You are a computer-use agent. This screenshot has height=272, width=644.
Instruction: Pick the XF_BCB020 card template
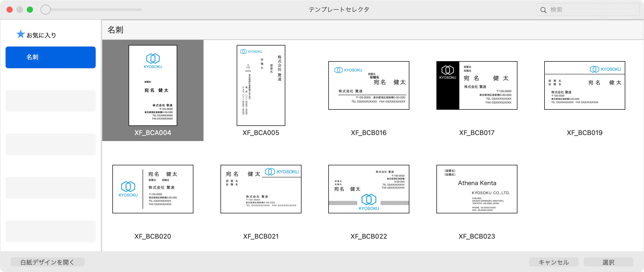pos(153,189)
